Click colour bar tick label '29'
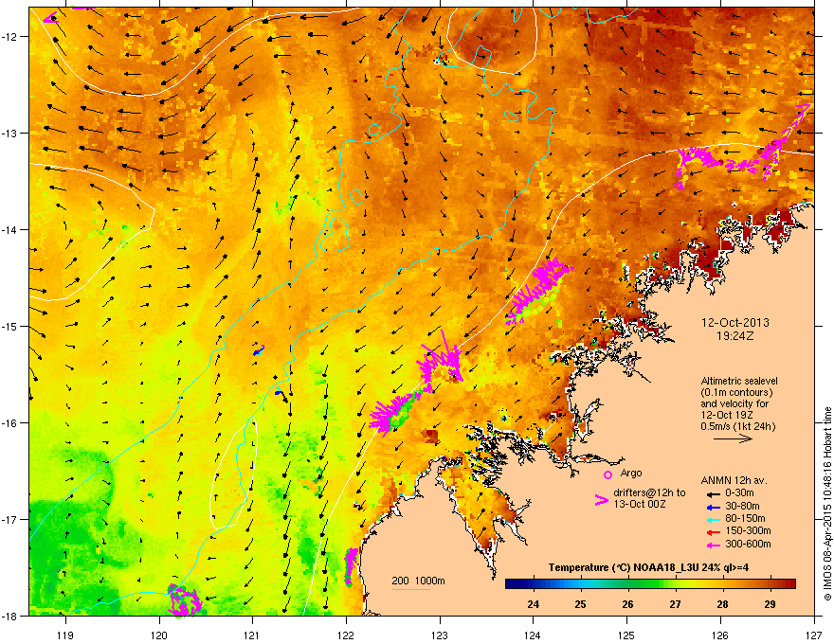The height and width of the screenshot is (644, 834). point(770,604)
